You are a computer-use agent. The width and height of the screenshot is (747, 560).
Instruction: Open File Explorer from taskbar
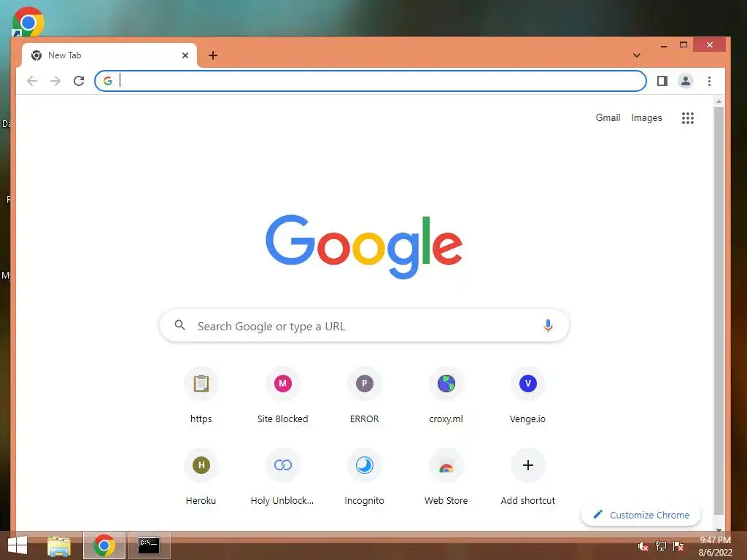(x=59, y=545)
